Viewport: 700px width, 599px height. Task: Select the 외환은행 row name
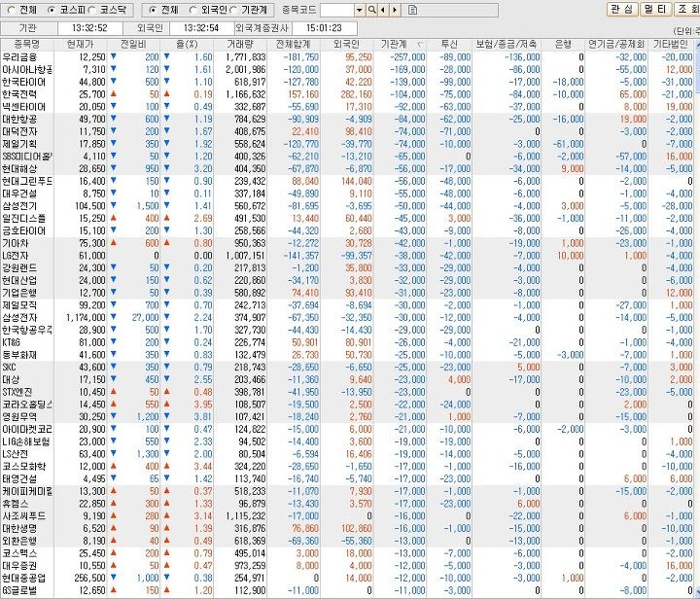[19, 541]
